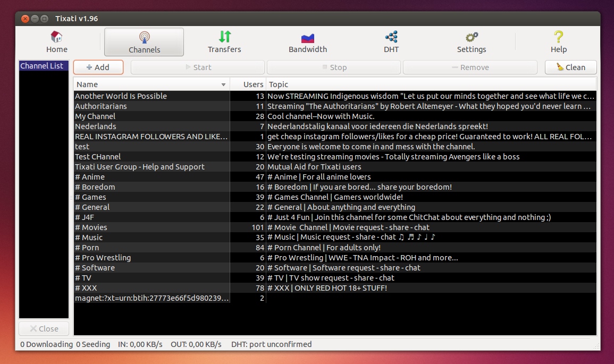This screenshot has width=614, height=364.
Task: Click the Stop button
Action: [334, 67]
